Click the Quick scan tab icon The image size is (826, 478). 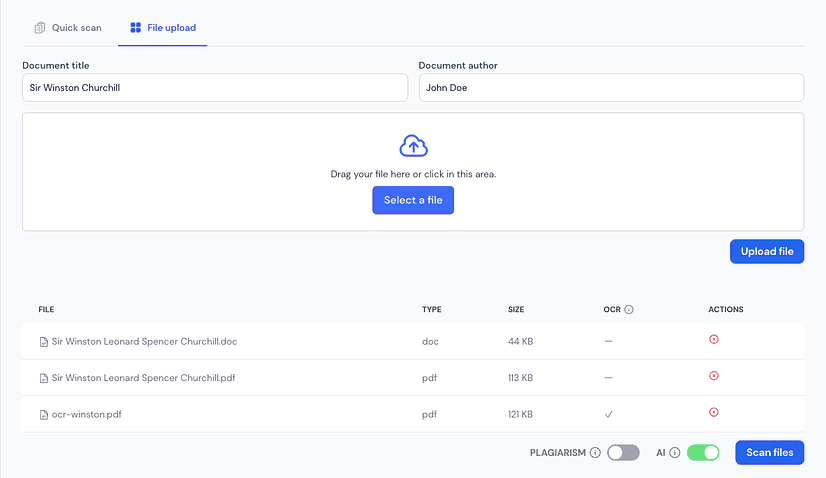coord(40,28)
